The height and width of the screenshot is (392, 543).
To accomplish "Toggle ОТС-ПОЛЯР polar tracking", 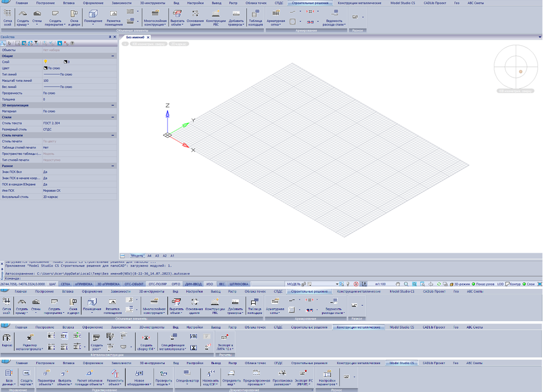I will [157, 284].
